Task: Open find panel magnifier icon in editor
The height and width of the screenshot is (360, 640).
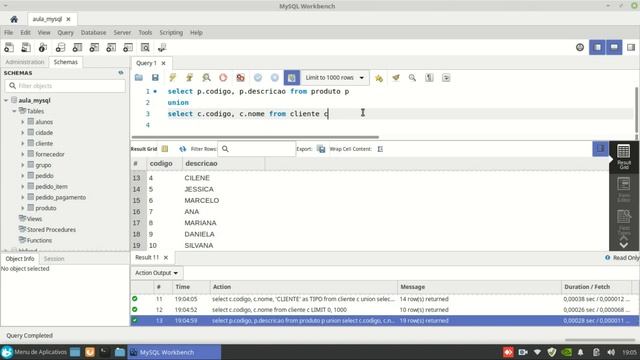Action: click(x=412, y=78)
